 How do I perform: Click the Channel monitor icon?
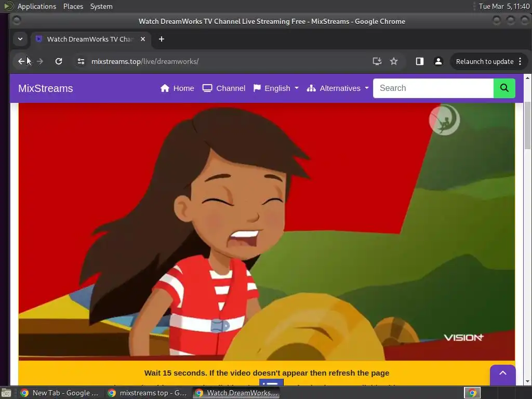point(207,88)
